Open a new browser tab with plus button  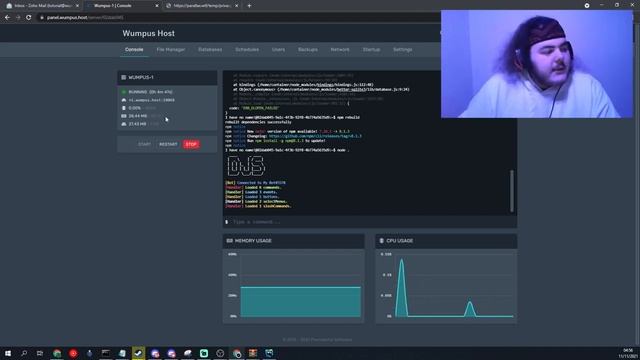[249, 6]
